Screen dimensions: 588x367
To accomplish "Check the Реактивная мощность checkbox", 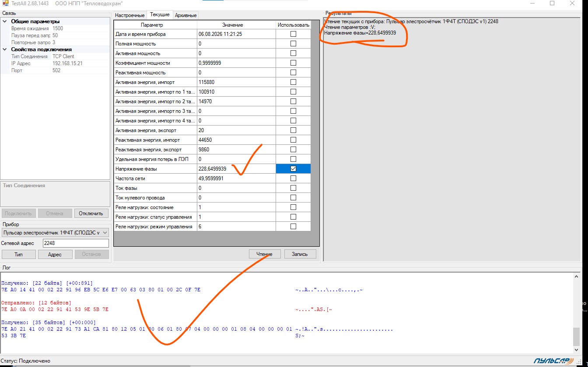I will pos(293,73).
